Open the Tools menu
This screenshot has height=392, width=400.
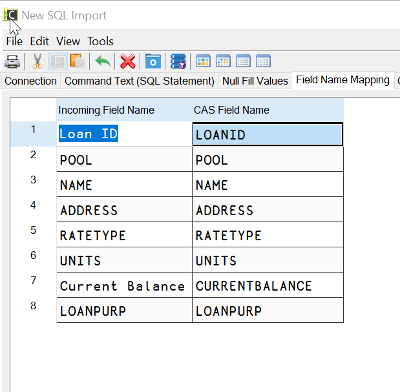point(100,41)
